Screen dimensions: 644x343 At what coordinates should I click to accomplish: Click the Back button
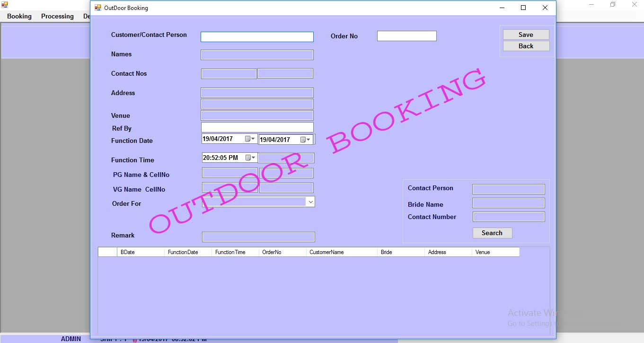[x=526, y=46]
